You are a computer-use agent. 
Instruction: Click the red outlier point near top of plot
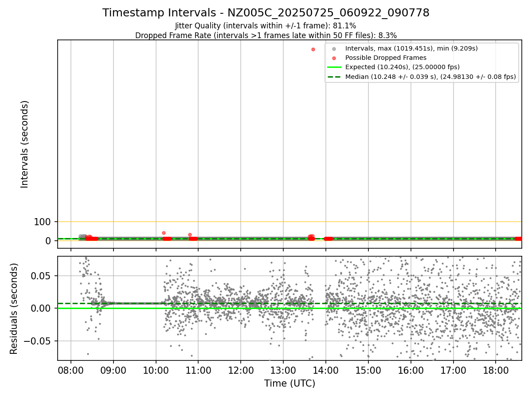pyautogui.click(x=313, y=49)
